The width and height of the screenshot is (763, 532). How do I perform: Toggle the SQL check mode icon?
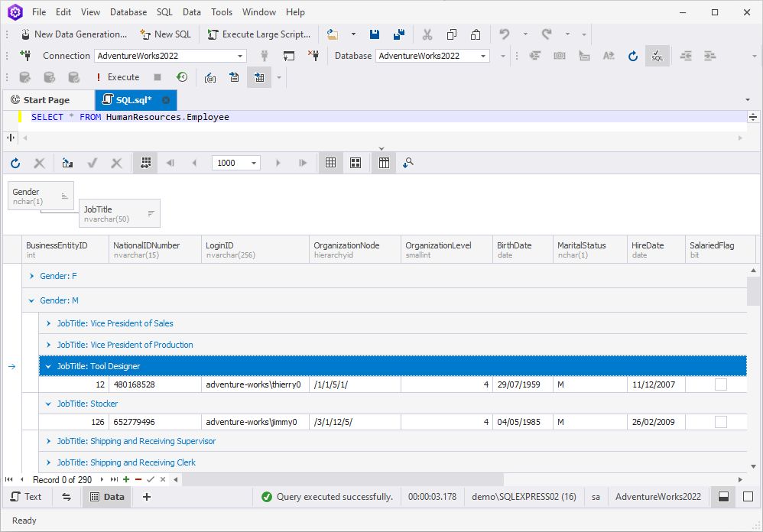tap(657, 56)
